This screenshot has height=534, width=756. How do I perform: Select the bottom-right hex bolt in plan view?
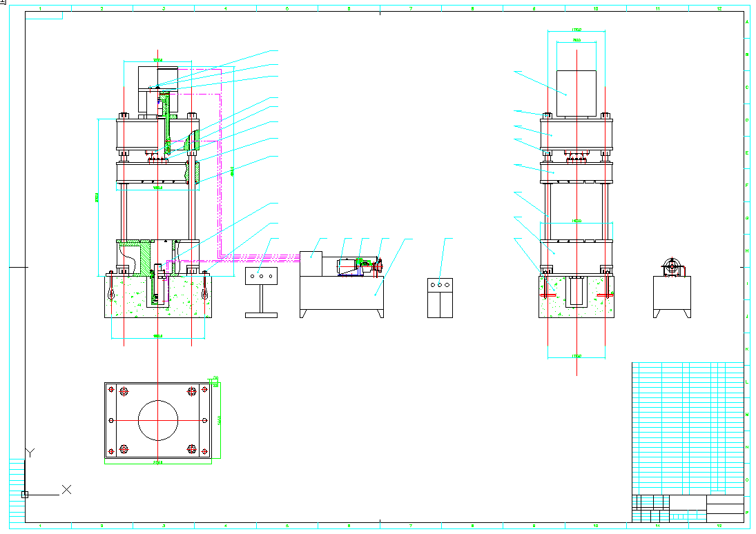pyautogui.click(x=192, y=449)
